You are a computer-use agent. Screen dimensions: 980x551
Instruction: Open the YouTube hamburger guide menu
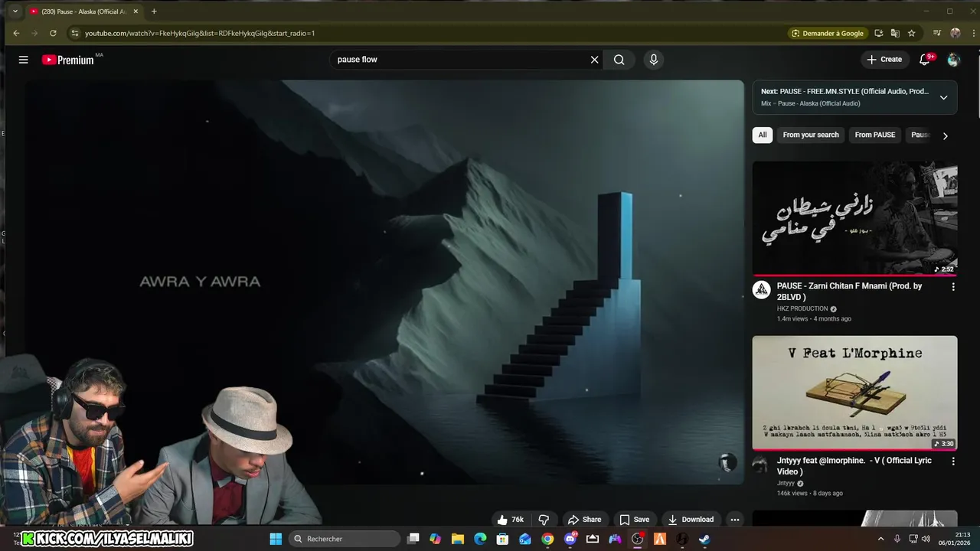(x=24, y=60)
